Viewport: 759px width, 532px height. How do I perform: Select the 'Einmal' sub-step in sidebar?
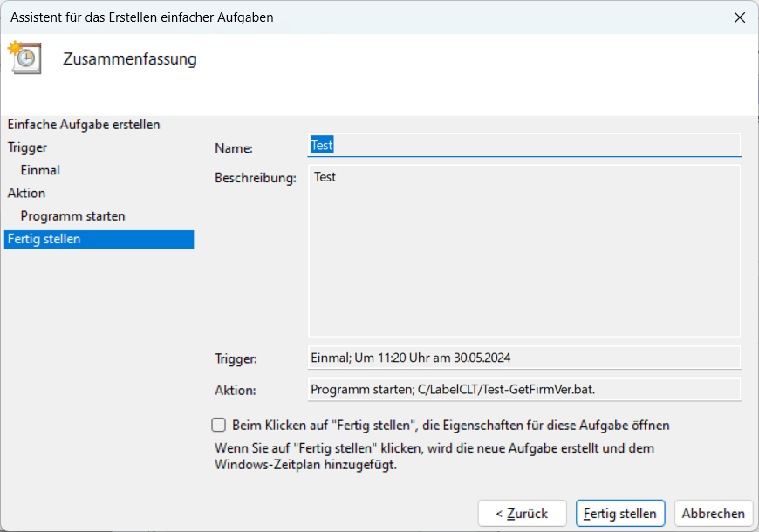click(40, 170)
